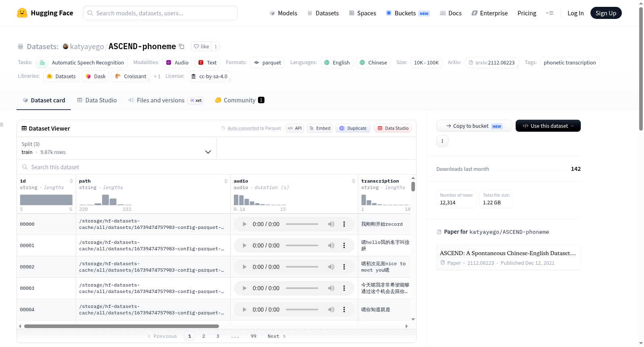Viewport: 644px width, 347px height.
Task: Open the three-dot more actions menu
Action: (x=442, y=141)
